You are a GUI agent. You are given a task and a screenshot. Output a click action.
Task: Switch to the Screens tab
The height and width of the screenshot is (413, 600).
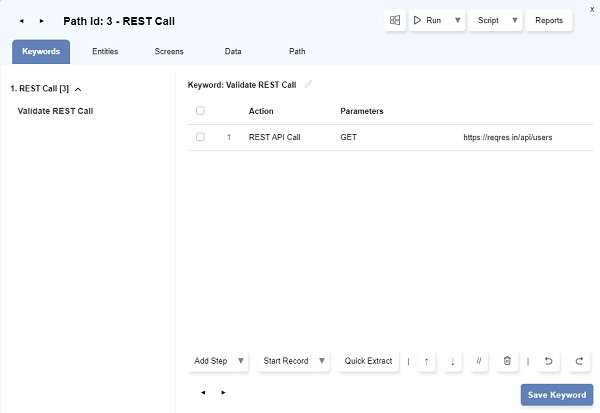(169, 51)
